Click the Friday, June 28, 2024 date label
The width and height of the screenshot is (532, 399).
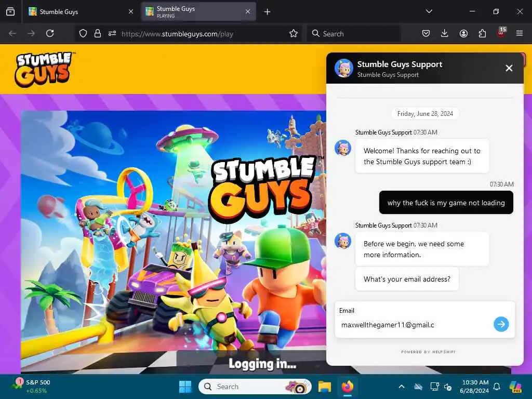tap(425, 114)
